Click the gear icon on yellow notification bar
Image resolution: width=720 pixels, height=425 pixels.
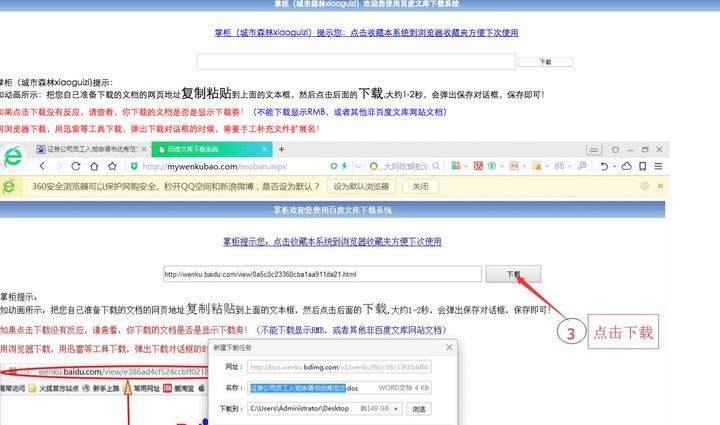click(x=645, y=186)
